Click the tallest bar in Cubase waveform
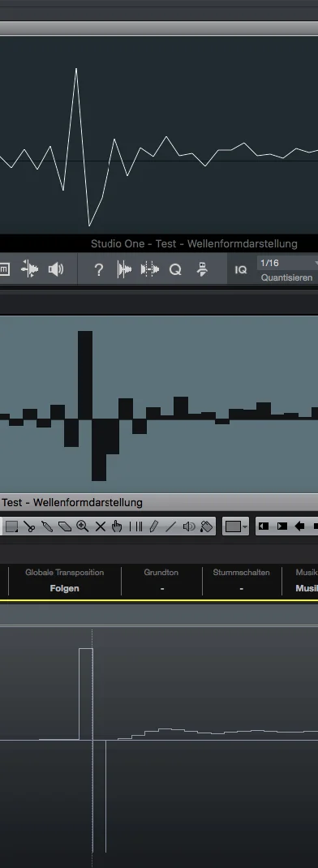 click(x=85, y=375)
